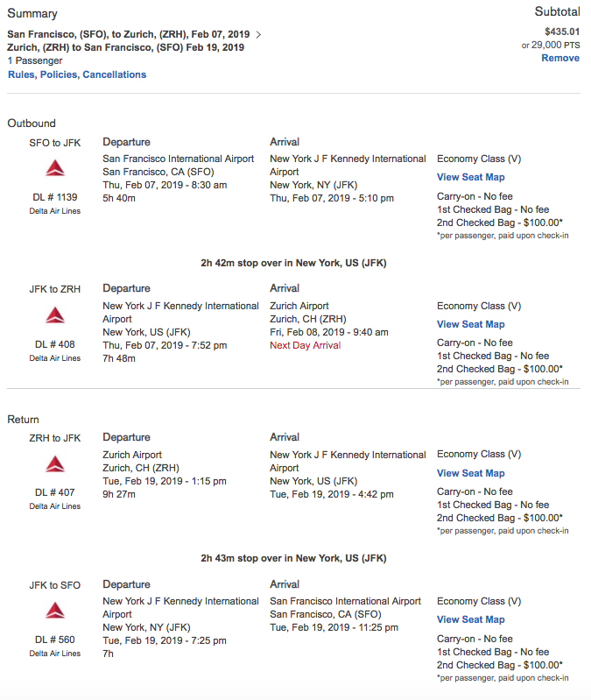Viewport: 591px width, 700px height.
Task: Click Delta logo for flight DL 408
Action: point(55,315)
